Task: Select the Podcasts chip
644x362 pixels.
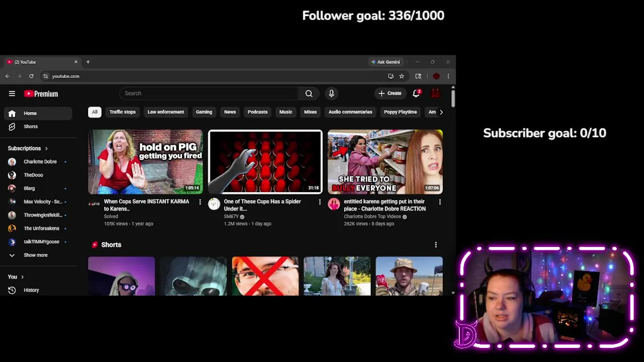Action: coord(258,112)
